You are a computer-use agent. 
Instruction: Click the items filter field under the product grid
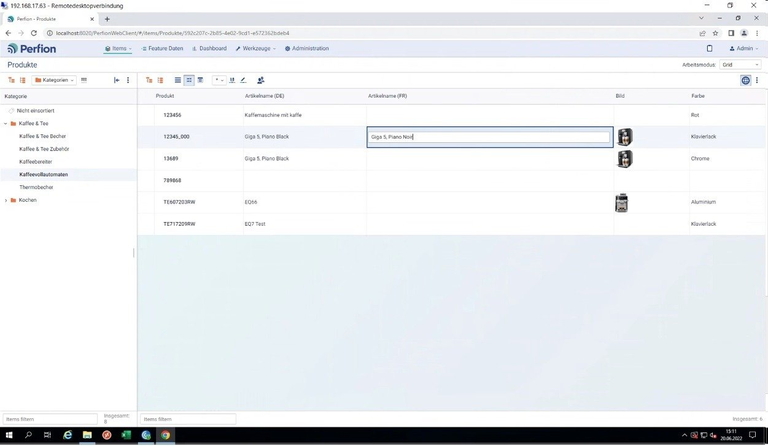pyautogui.click(x=188, y=419)
